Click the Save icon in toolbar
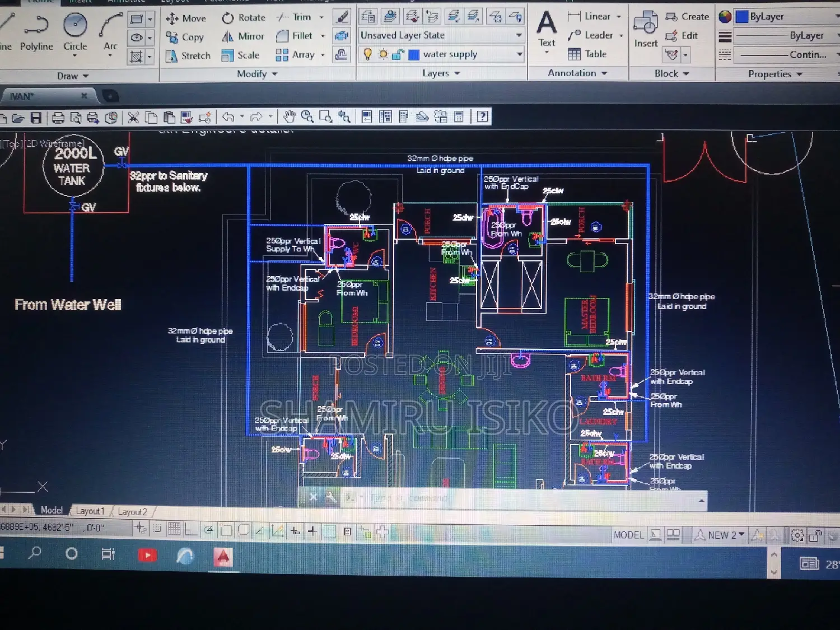 (36, 118)
